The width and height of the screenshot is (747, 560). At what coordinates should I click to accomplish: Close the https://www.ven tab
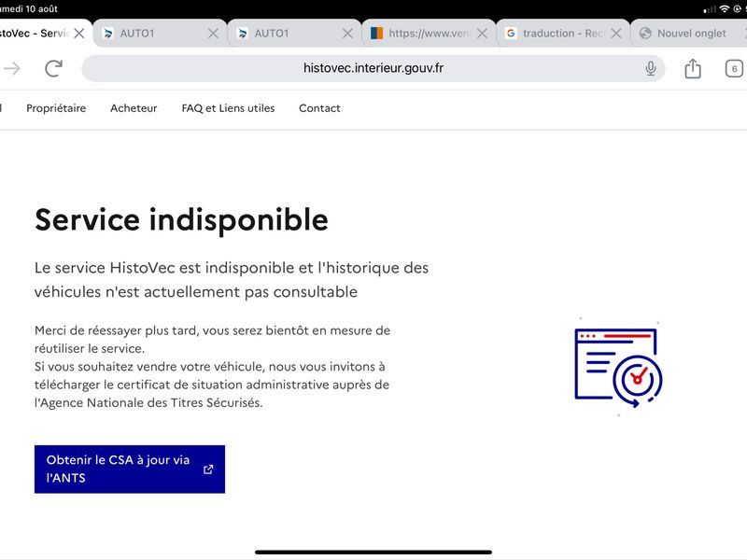click(482, 34)
